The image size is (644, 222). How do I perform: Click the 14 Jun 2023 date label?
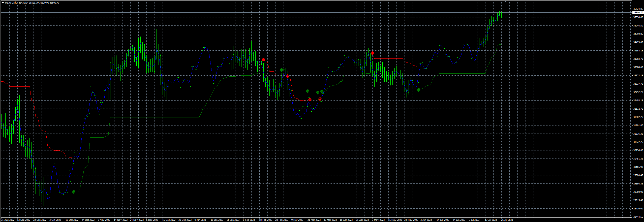443,220
